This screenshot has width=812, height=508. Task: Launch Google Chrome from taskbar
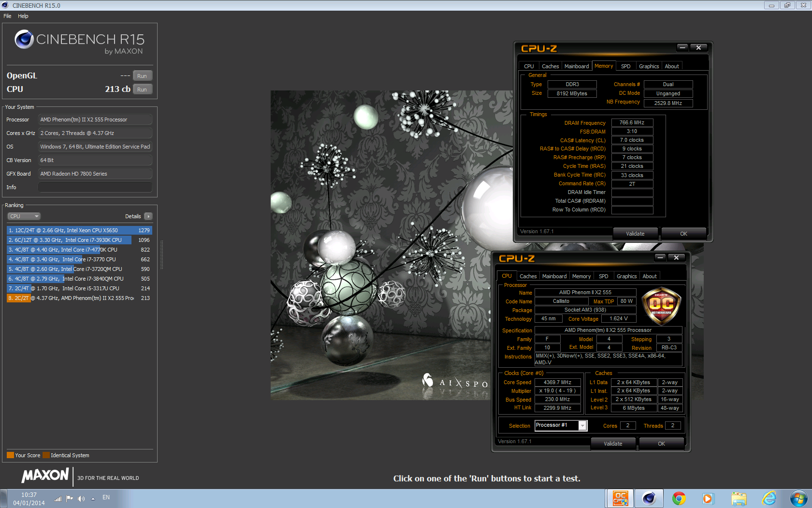679,498
